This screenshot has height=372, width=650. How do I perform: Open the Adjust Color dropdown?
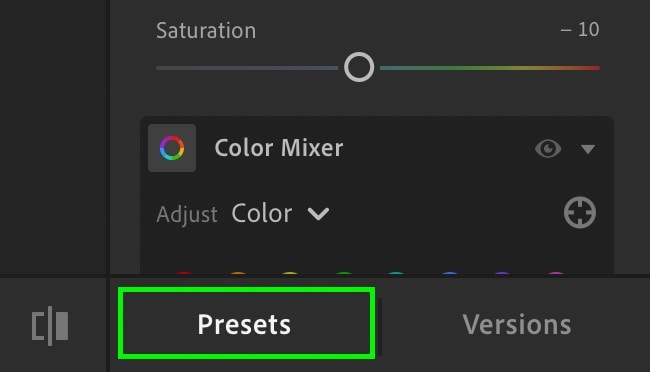(280, 214)
